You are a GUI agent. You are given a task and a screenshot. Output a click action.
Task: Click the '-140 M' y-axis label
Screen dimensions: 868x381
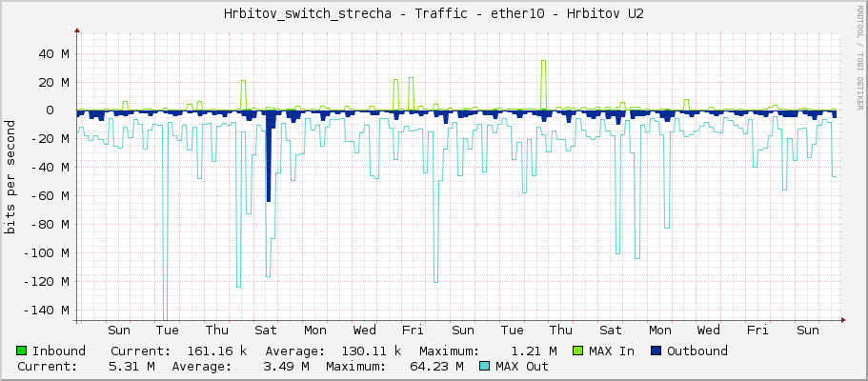pos(47,310)
